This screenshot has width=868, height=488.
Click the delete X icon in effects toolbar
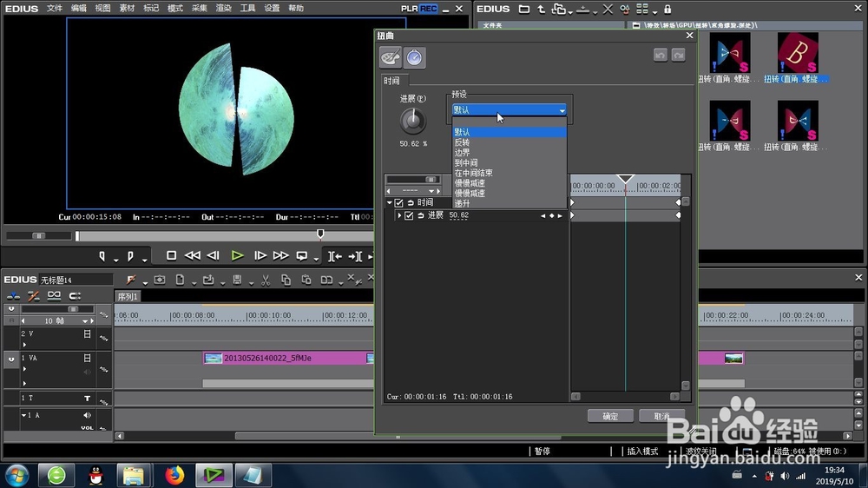tap(608, 9)
